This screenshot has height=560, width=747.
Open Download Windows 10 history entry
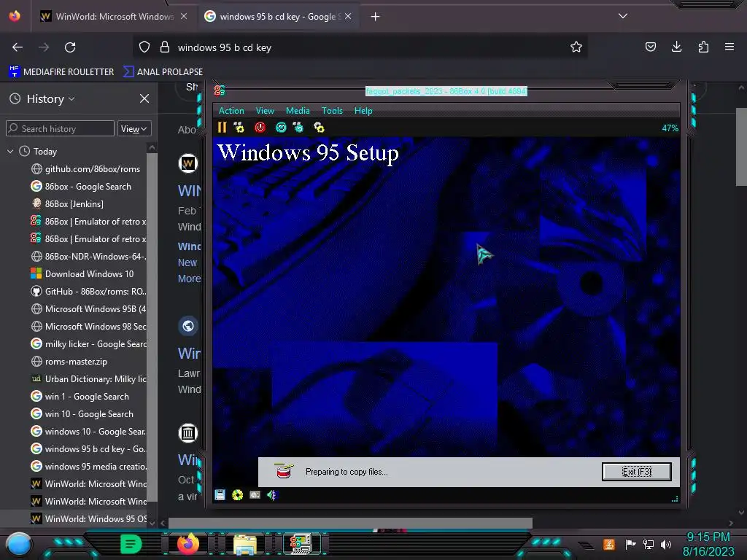(x=82, y=274)
